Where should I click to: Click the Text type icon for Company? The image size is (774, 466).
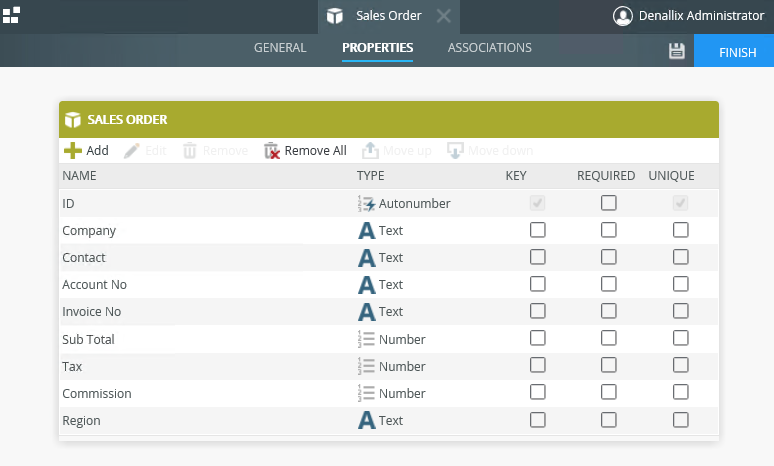pos(366,231)
